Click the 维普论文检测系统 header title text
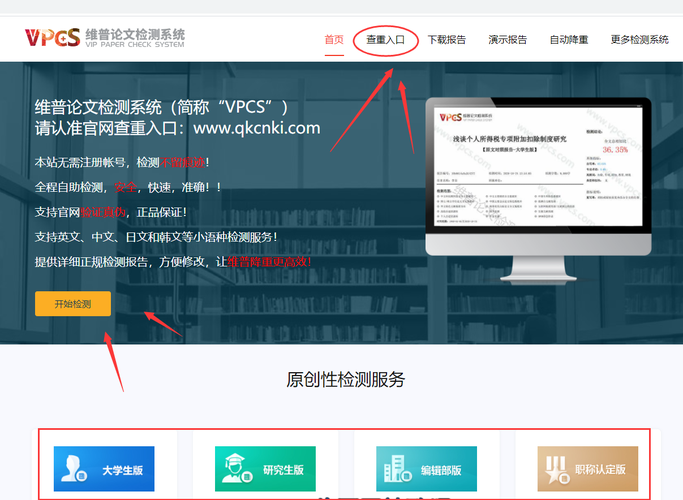 point(135,34)
